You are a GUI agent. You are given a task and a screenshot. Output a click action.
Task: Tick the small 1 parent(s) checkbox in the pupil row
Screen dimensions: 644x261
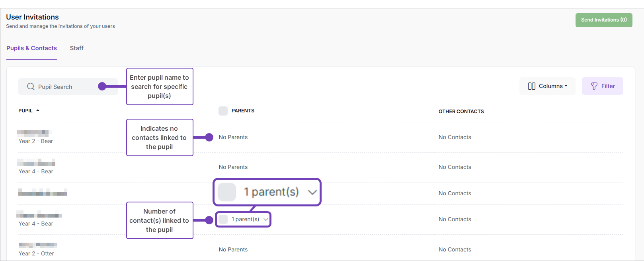tap(223, 219)
